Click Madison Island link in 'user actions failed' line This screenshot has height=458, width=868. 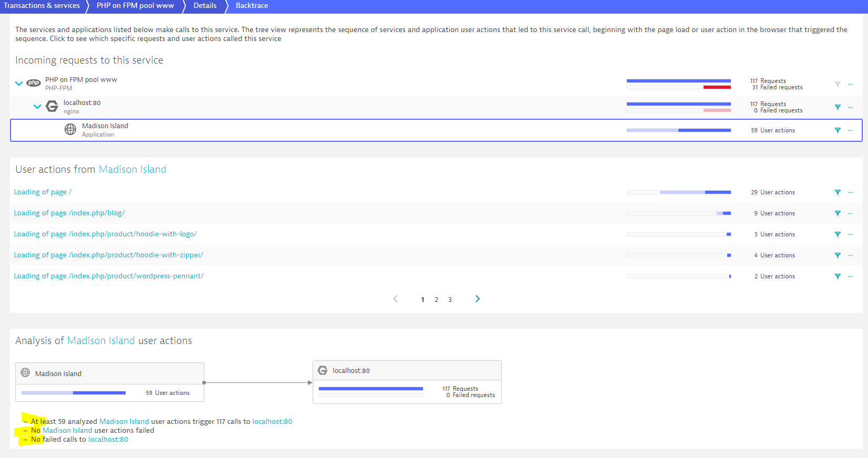67,431
